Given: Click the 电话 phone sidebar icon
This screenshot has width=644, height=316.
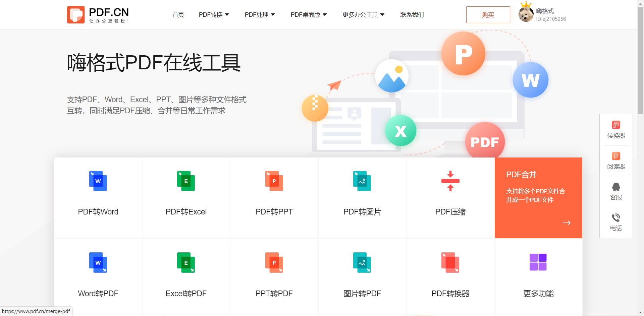Looking at the screenshot, I should [x=616, y=217].
